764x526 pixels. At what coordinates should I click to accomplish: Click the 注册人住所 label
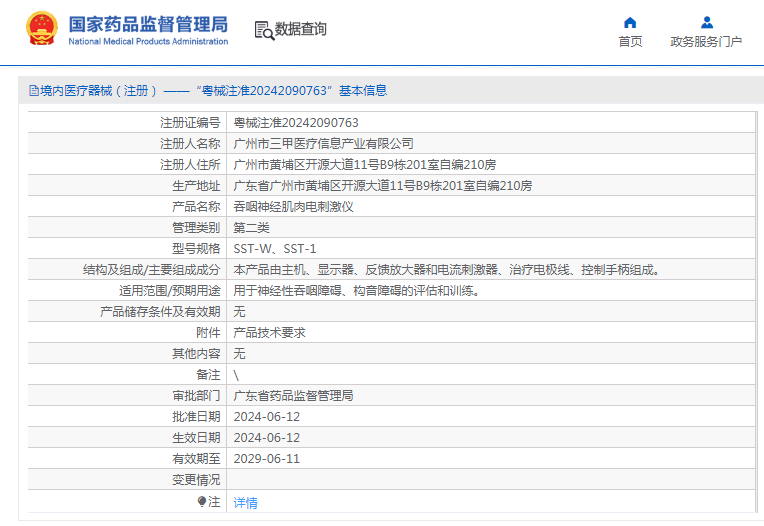click(190, 165)
